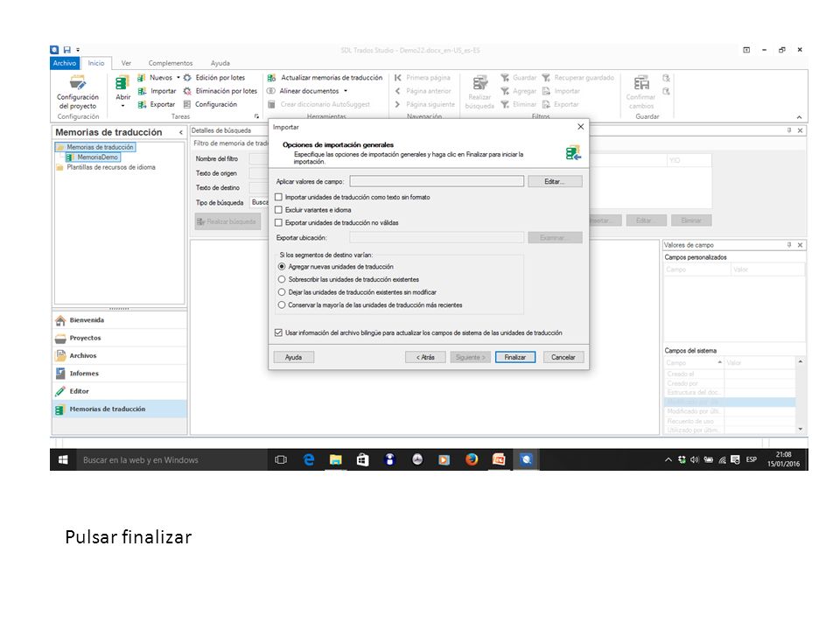Image resolution: width=840 pixels, height=630 pixels.
Task: Uncheck 'Usar información del archivo bilingüe' option
Action: [x=278, y=332]
